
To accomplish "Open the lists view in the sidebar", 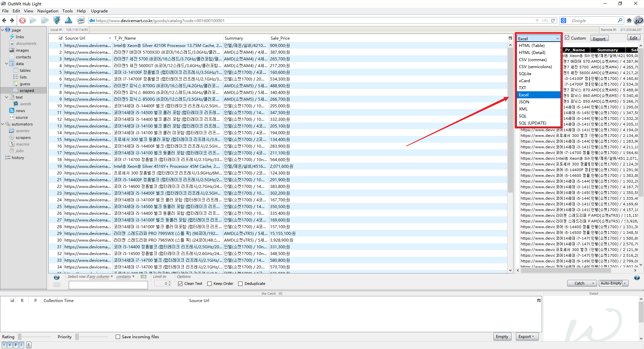I will pos(23,77).
